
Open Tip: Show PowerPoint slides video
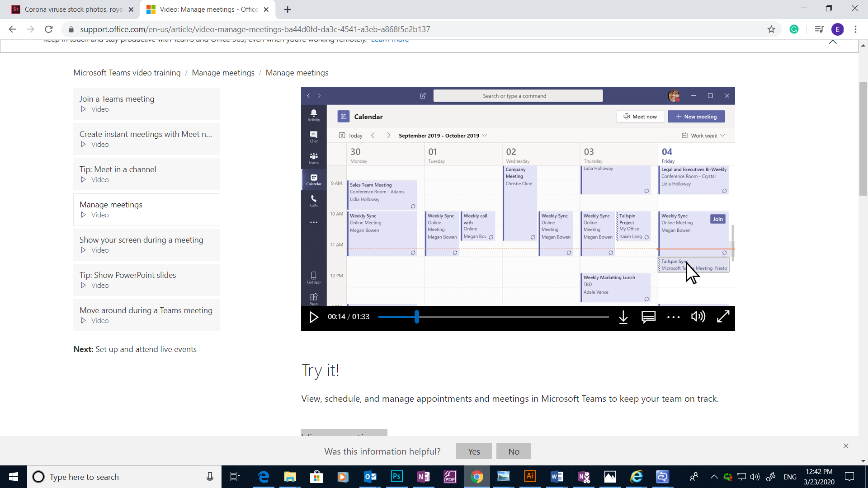(146, 280)
